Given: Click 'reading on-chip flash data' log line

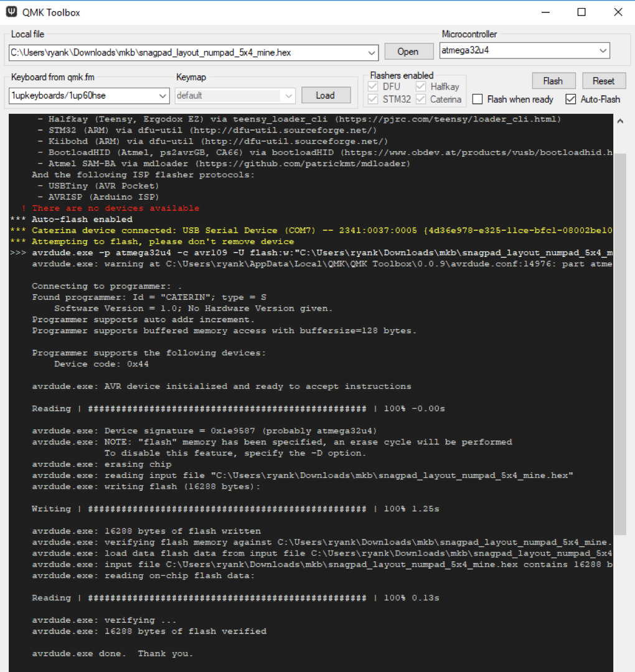Looking at the screenshot, I should tap(143, 576).
